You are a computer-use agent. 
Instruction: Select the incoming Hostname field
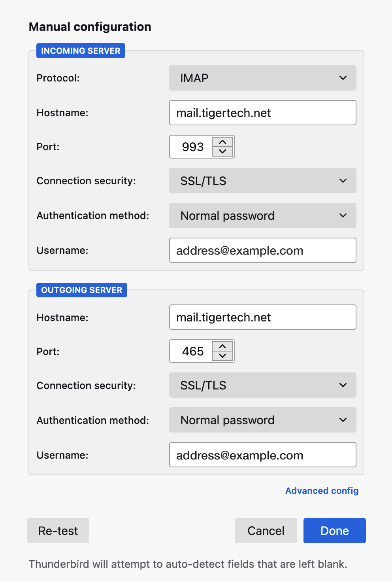[x=262, y=113]
